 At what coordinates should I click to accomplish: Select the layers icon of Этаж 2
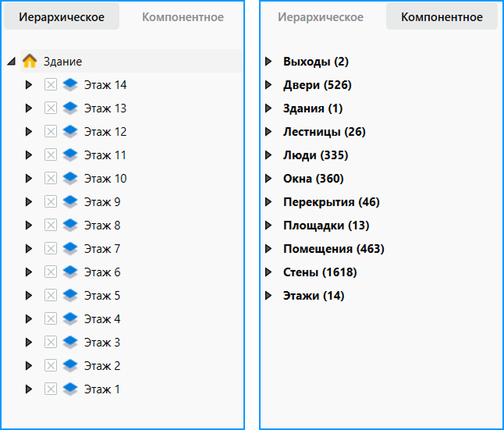(70, 366)
